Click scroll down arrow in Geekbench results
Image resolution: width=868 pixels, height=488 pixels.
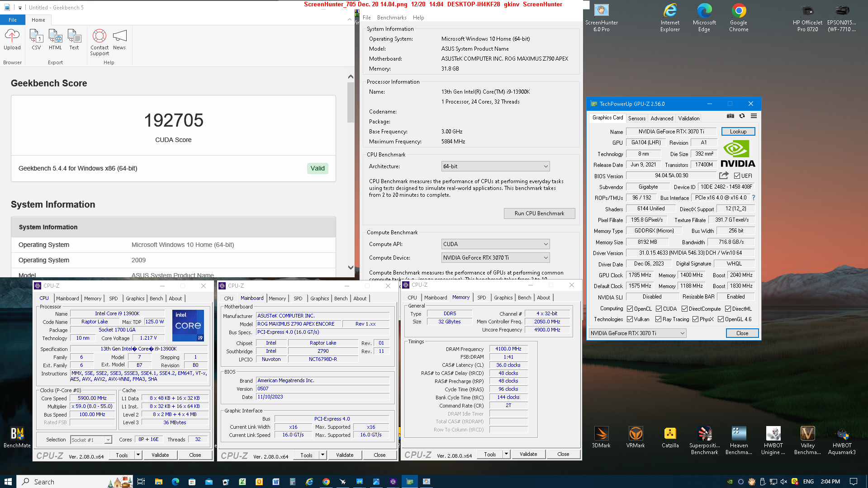point(351,267)
